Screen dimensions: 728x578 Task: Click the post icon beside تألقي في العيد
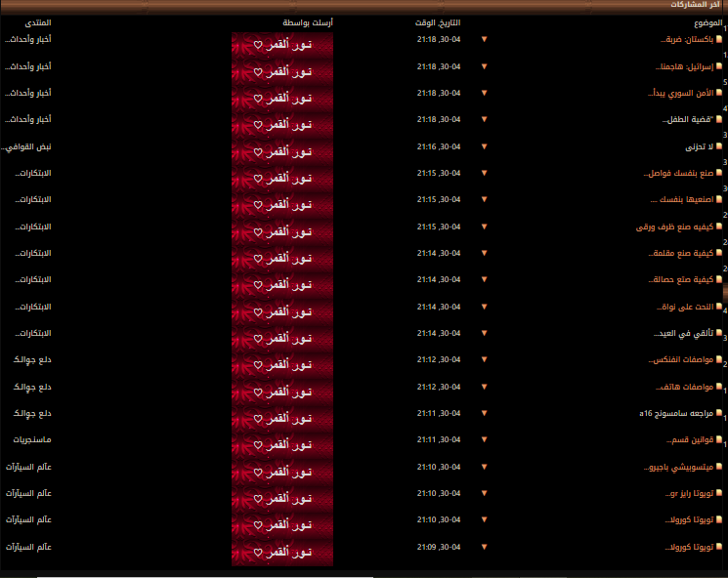click(x=719, y=333)
